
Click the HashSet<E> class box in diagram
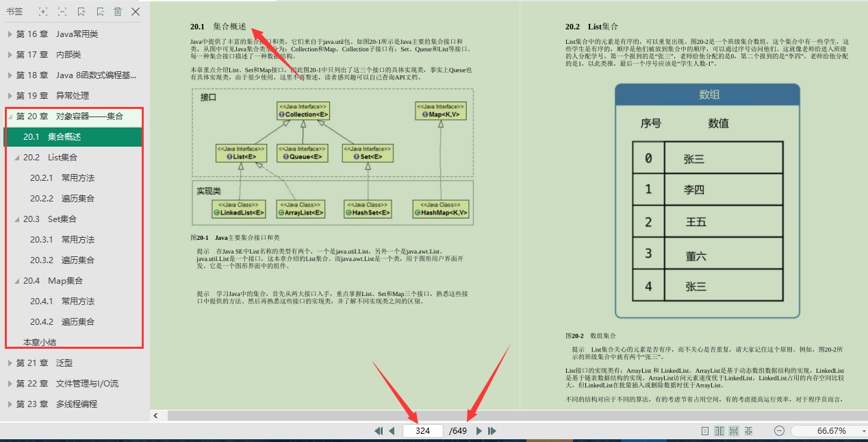pyautogui.click(x=368, y=209)
